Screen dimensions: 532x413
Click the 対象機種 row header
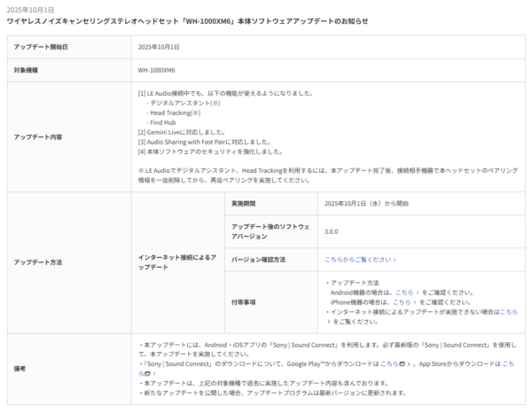point(27,69)
